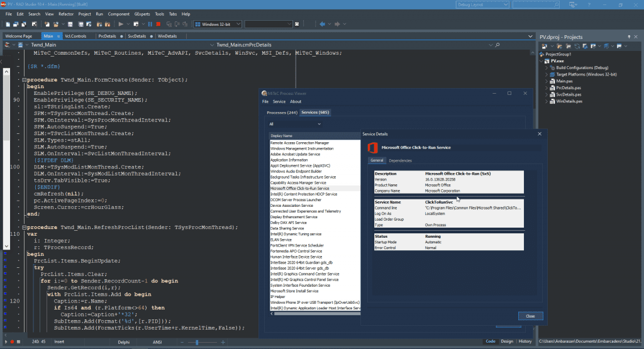The height and width of the screenshot is (349, 644).
Task: Adjust the editor zoom slider handle
Action: click(197, 342)
